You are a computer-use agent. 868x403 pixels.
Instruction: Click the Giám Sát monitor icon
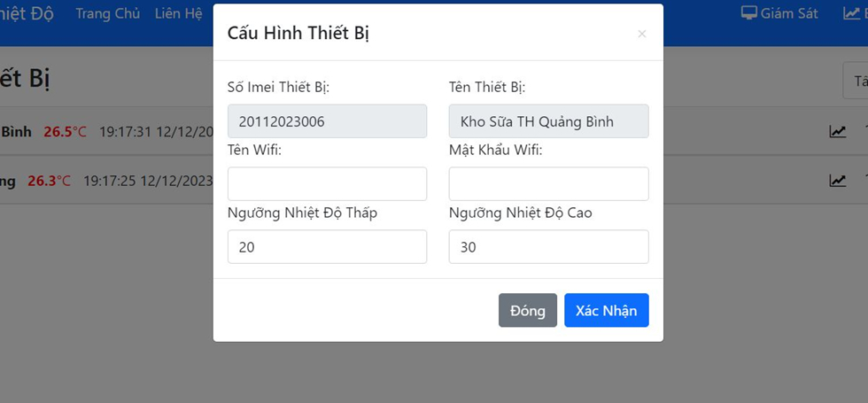(x=749, y=13)
